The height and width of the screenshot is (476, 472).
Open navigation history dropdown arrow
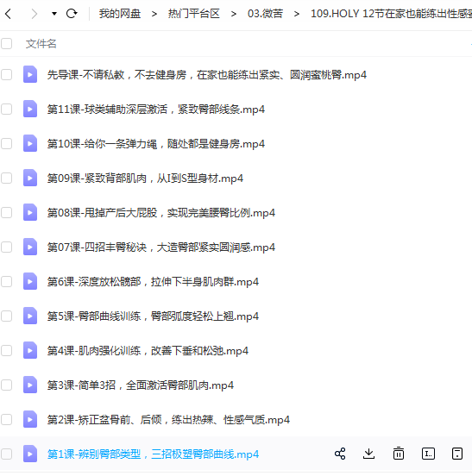click(x=54, y=14)
